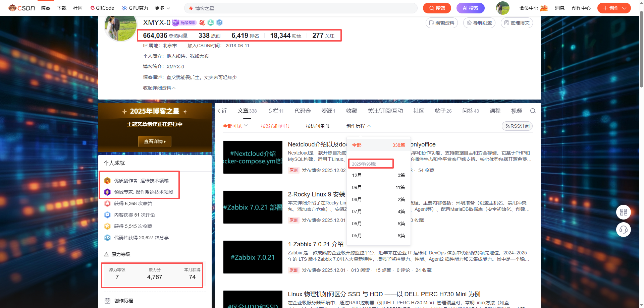Click 查看详情 on 博客之星 banner
This screenshot has height=308, width=644.
pos(155,141)
